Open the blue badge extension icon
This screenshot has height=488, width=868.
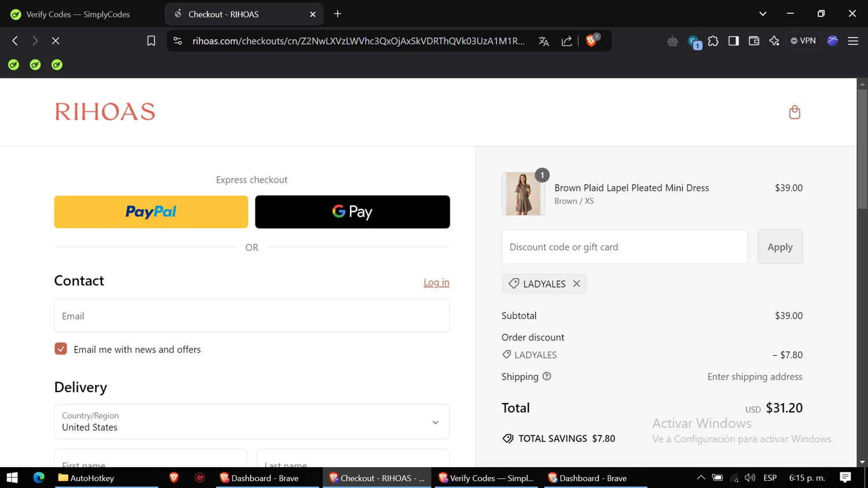click(694, 42)
